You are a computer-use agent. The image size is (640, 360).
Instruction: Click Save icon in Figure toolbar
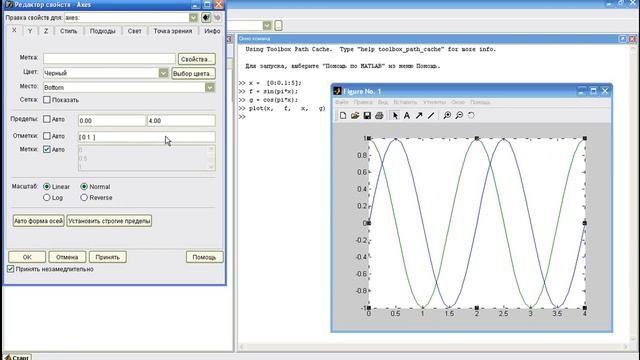(x=367, y=116)
